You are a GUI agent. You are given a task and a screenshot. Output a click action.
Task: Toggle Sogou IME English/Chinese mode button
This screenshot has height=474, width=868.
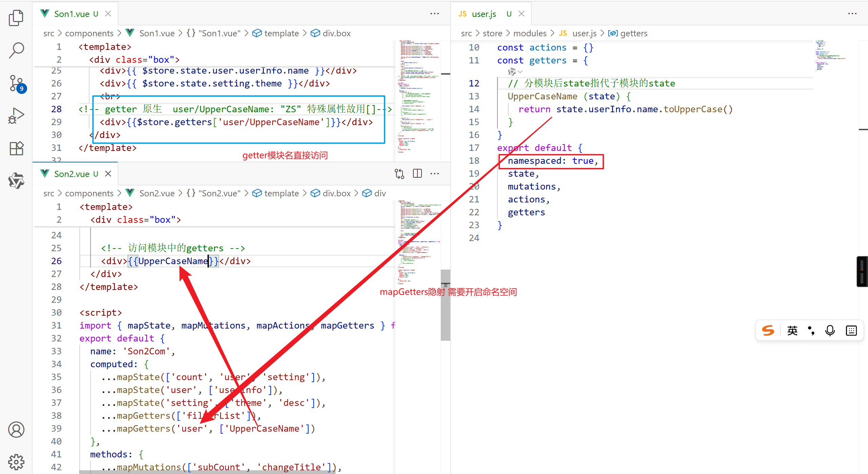[x=792, y=331]
